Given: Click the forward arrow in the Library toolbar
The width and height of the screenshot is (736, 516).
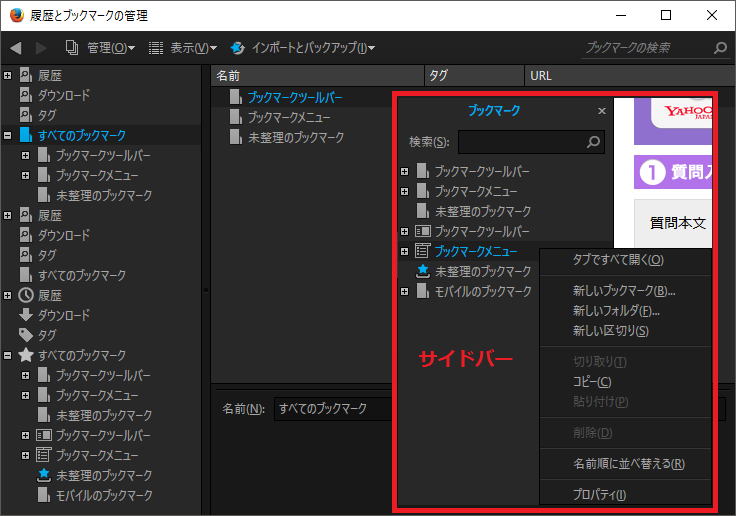Looking at the screenshot, I should coord(41,47).
